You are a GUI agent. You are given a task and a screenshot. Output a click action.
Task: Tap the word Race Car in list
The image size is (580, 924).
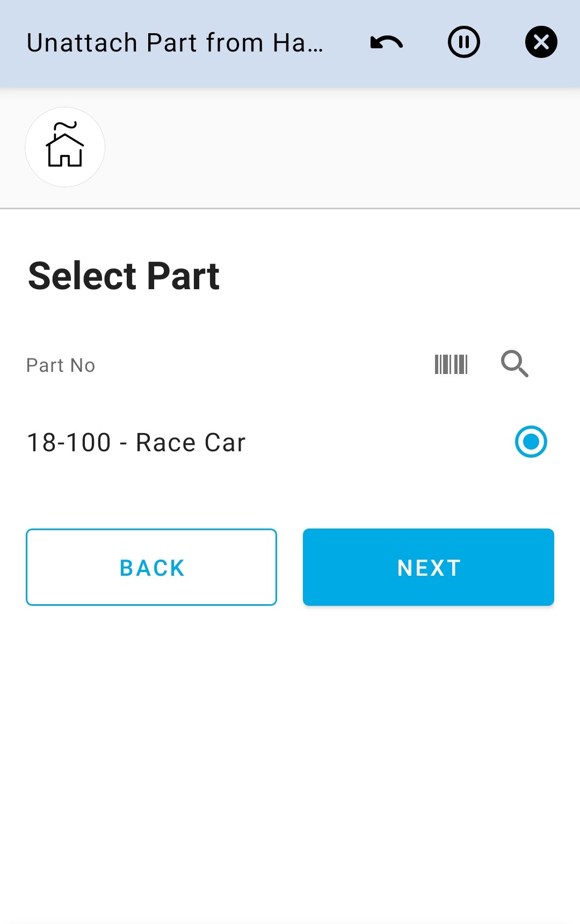tap(191, 443)
